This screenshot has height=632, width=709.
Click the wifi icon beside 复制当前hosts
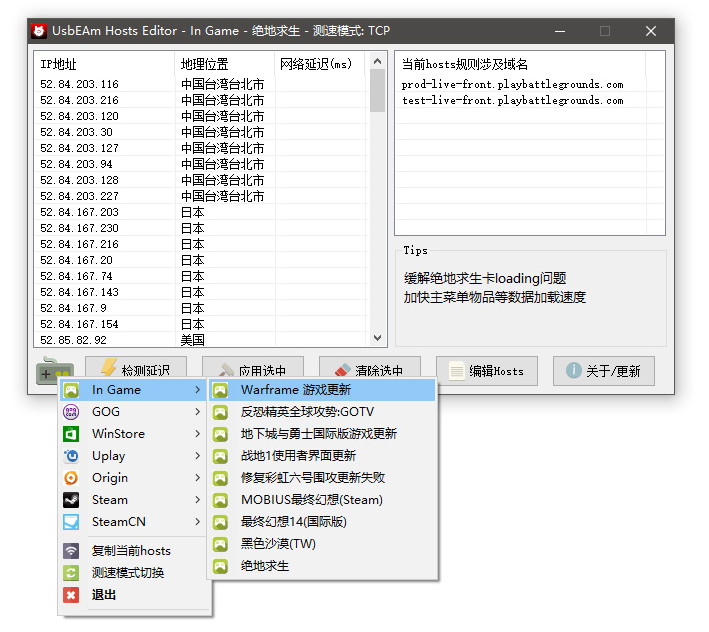click(x=71, y=551)
